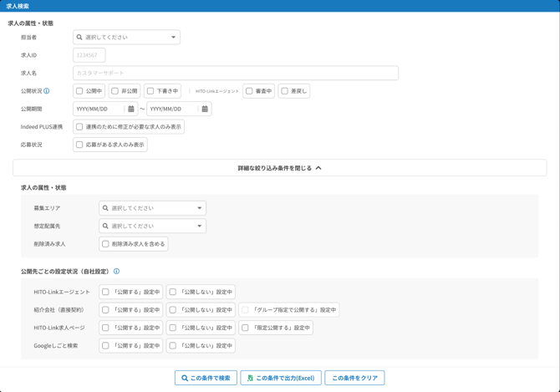The width and height of the screenshot is (560, 392).
Task: Click the Indeed PLUS連携 label
Action: coord(42,127)
